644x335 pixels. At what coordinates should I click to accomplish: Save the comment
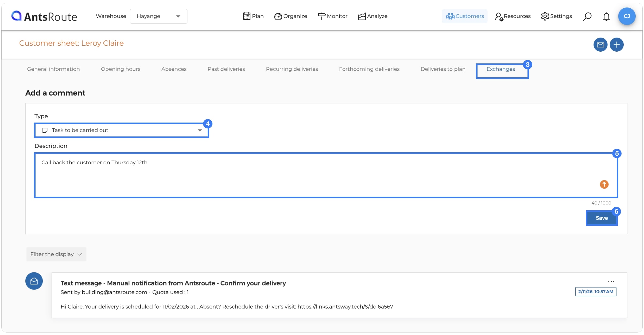click(602, 218)
